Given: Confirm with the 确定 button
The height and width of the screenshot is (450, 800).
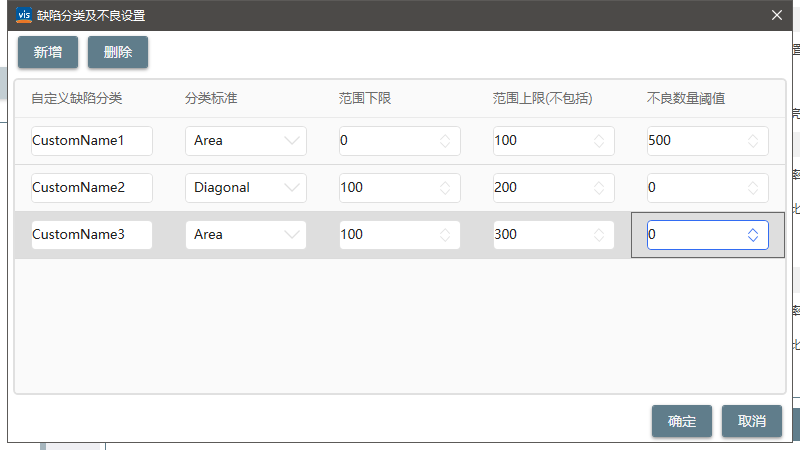Looking at the screenshot, I should tap(682, 421).
